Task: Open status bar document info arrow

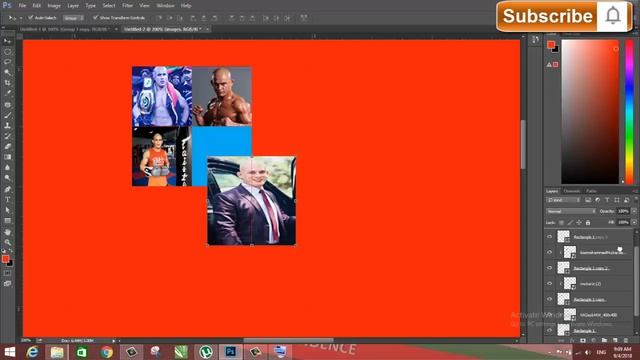Action: pyautogui.click(x=114, y=340)
